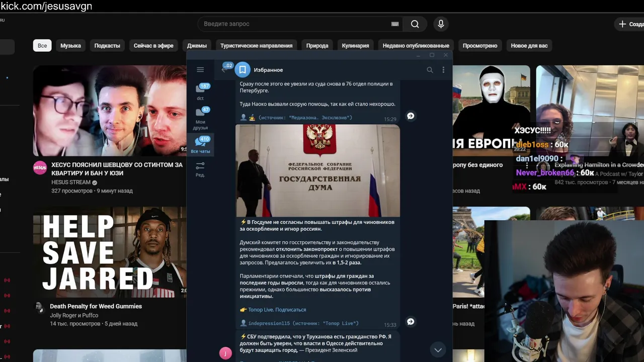Select the Подкасты filter chip
The height and width of the screenshot is (362, 644).
tap(107, 45)
